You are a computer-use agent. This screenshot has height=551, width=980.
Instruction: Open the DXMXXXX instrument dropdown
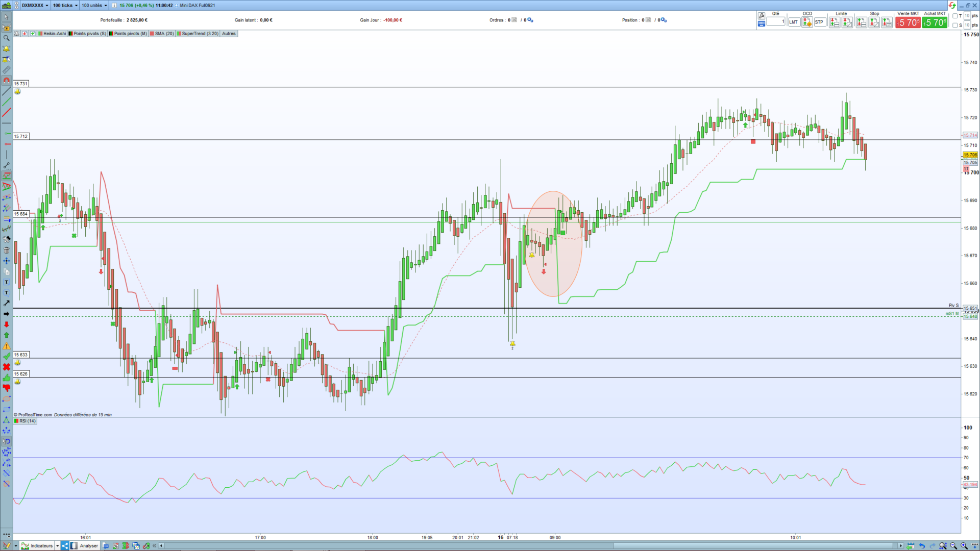click(35, 5)
